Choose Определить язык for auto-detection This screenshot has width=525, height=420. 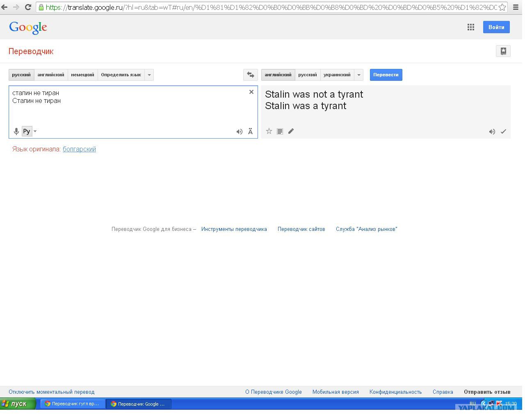121,75
